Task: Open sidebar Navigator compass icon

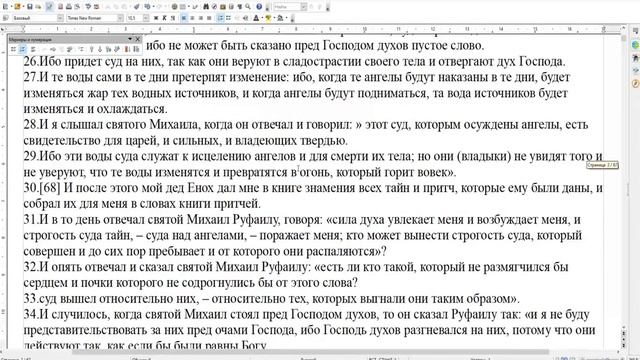Action: coord(636,84)
